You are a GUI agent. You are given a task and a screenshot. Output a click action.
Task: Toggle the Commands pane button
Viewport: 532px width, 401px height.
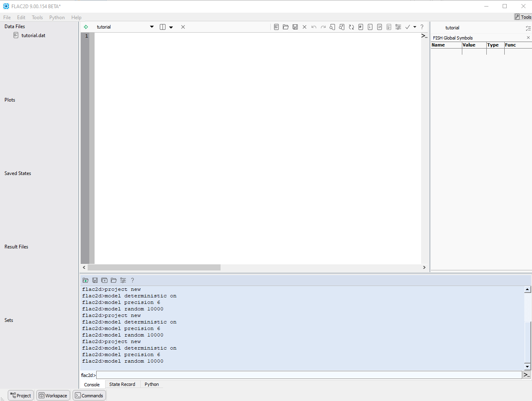89,395
